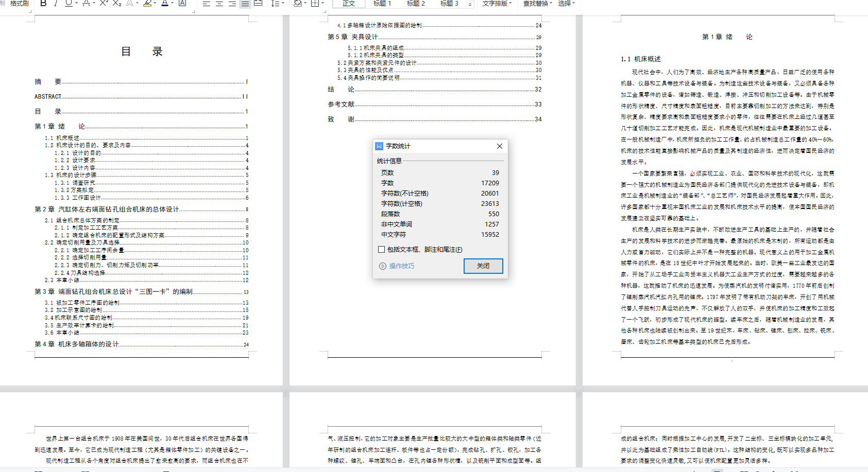Screen dimensions: 868x472
Task: Open highlight color dropdown arrow
Action: (155, 3)
